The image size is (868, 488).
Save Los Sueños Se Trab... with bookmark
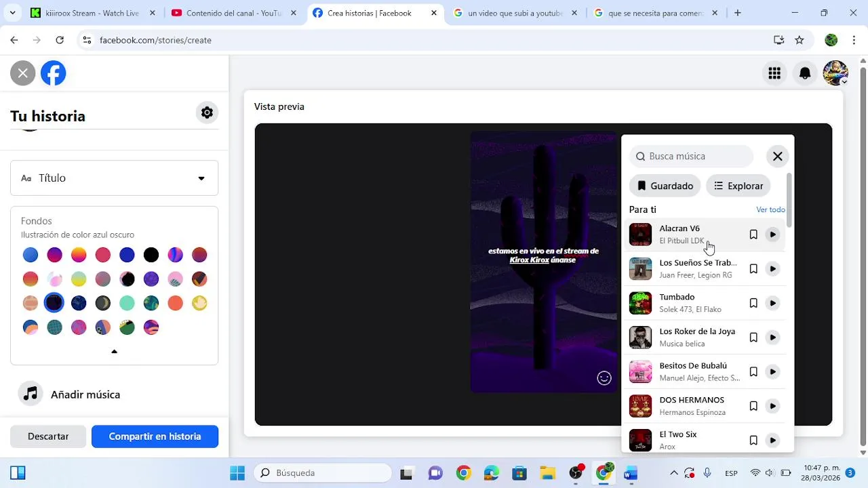pos(753,269)
